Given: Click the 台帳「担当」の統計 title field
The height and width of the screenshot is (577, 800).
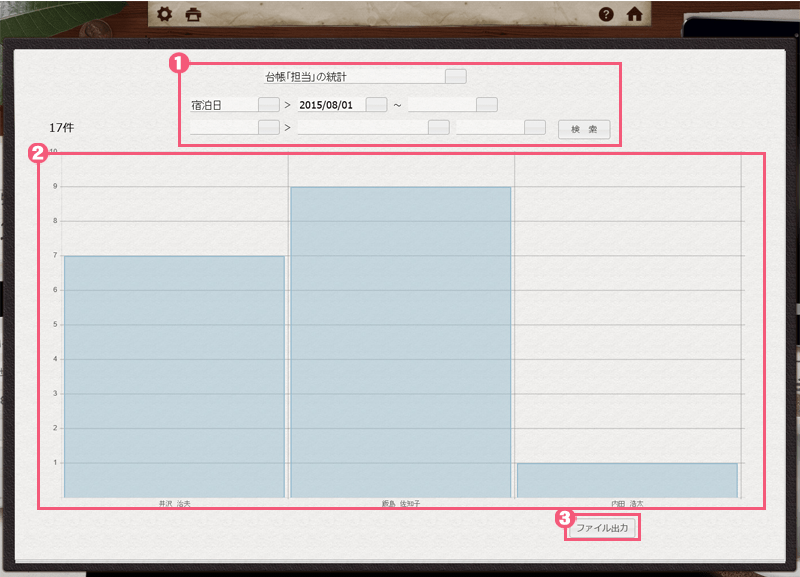Looking at the screenshot, I should (350, 76).
